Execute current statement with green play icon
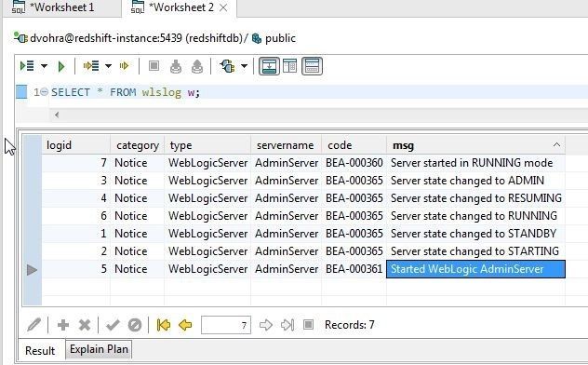 click(61, 66)
